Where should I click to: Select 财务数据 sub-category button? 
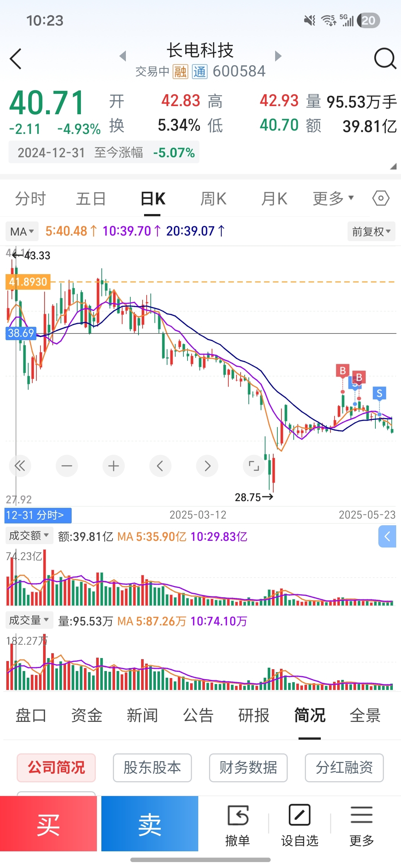[248, 767]
